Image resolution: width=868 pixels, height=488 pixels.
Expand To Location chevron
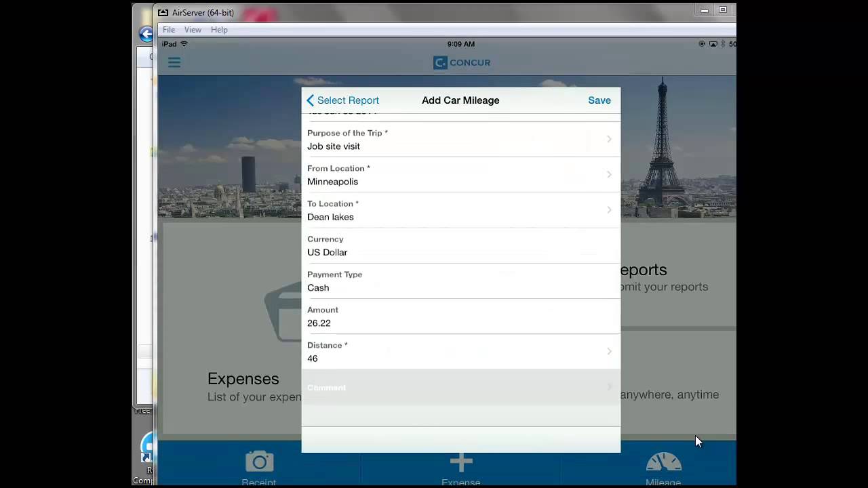coord(609,209)
